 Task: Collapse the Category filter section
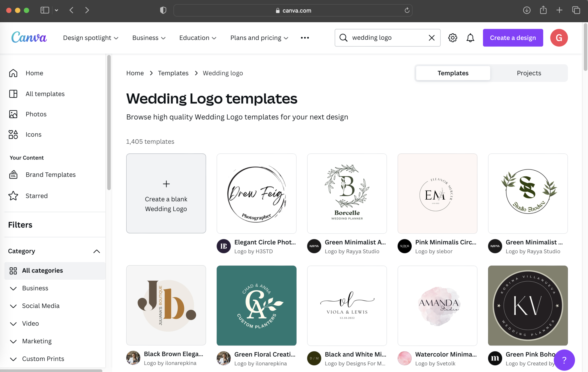pos(96,251)
